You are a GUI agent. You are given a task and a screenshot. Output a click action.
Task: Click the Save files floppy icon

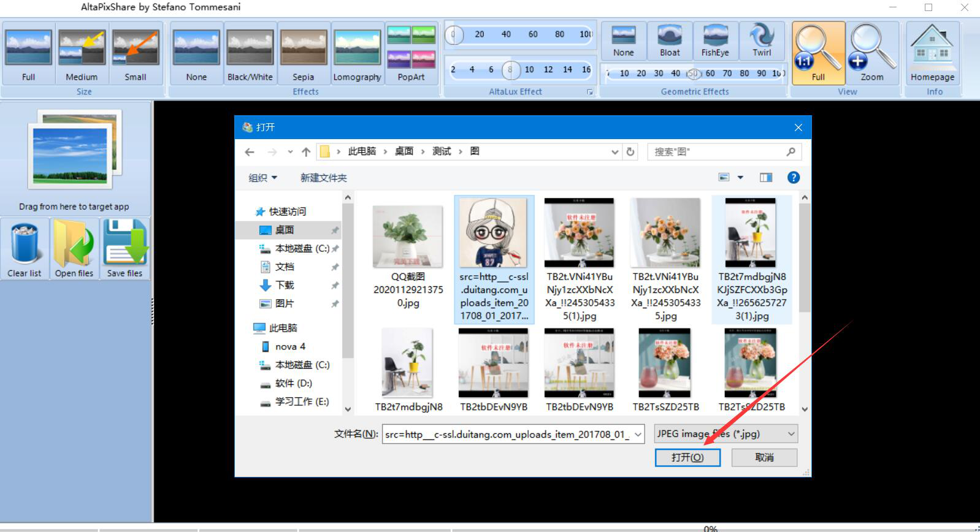tap(124, 249)
